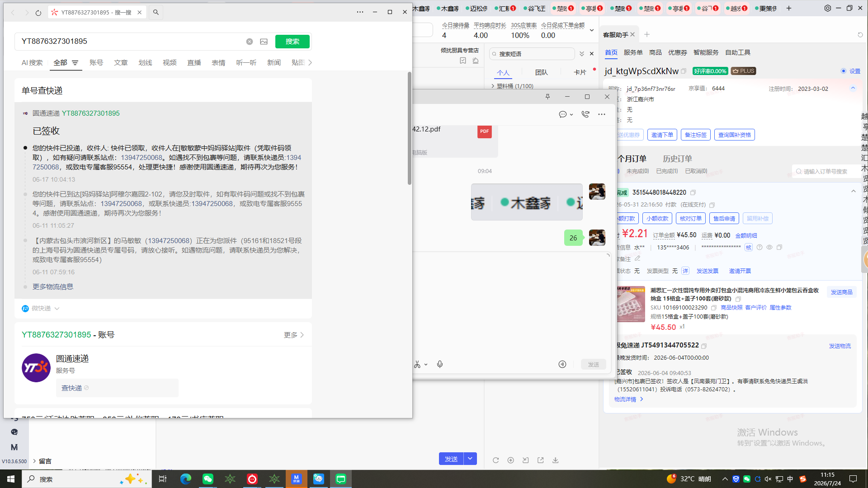Image resolution: width=868 pixels, height=488 pixels.
Task: Open the 直播 search category tab
Action: 194,63
